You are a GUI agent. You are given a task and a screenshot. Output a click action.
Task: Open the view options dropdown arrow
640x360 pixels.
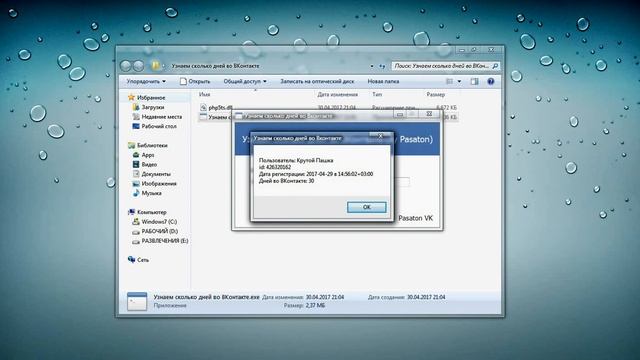click(459, 81)
